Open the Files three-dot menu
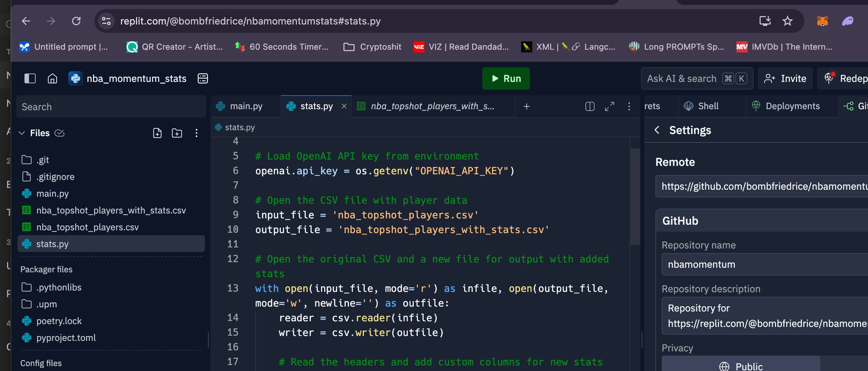This screenshot has height=371, width=868. tap(197, 133)
